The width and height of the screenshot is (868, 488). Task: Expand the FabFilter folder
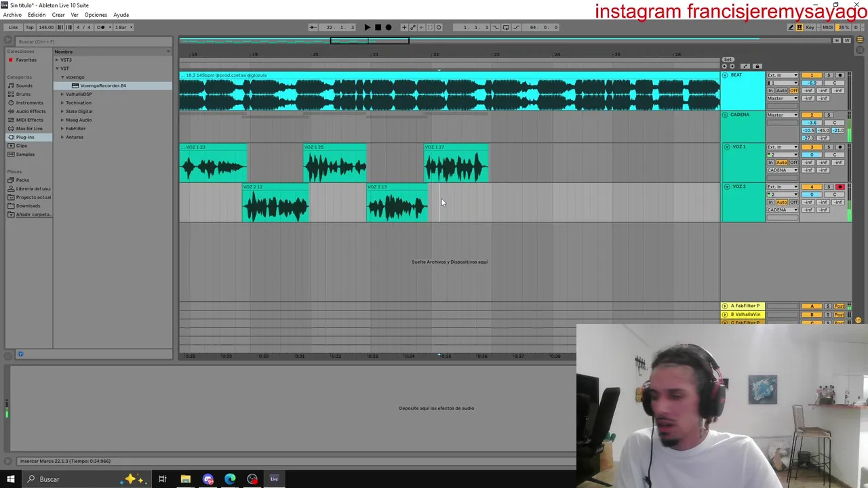pos(62,129)
